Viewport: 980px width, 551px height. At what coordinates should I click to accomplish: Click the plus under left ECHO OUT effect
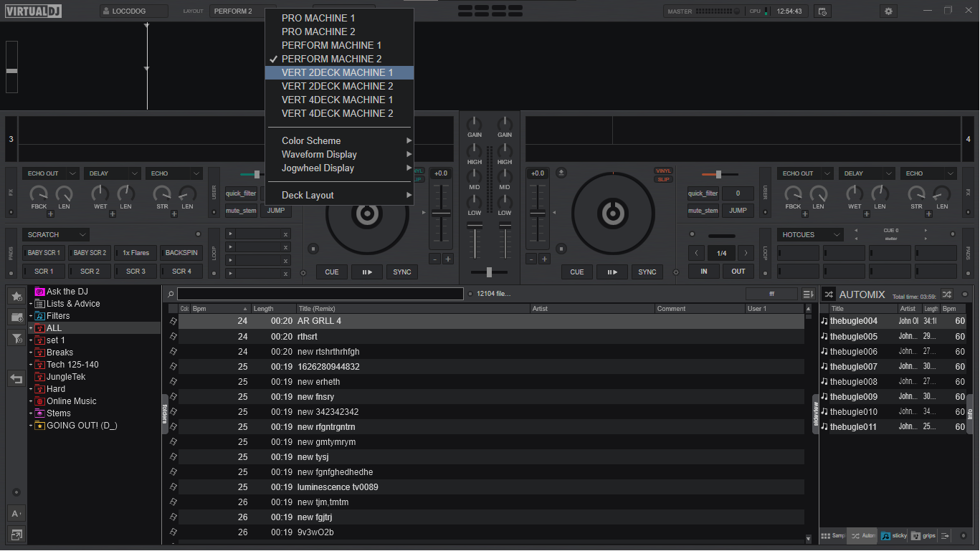(51, 214)
